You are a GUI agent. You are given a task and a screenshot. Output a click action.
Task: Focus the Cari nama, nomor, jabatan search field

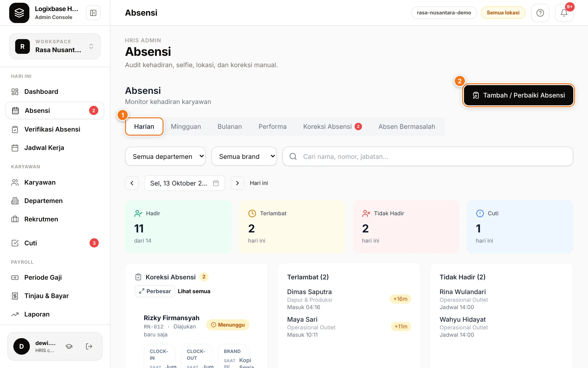428,156
